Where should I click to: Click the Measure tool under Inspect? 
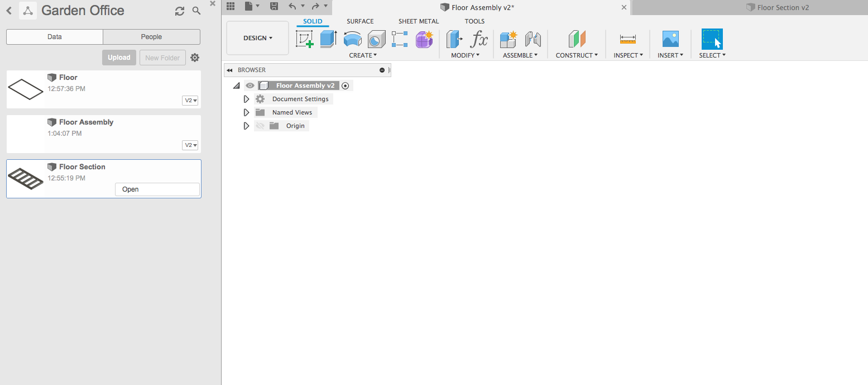point(627,38)
